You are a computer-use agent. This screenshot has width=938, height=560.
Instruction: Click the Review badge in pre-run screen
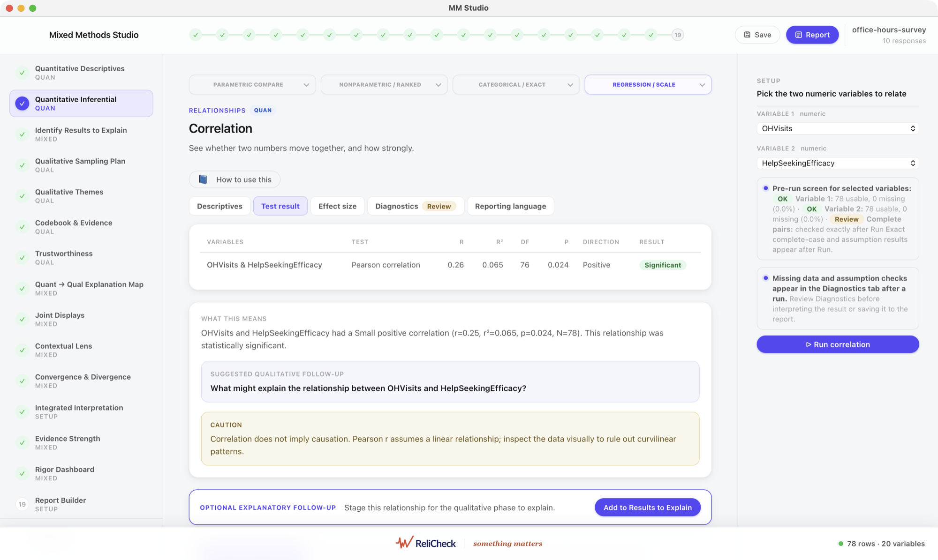tap(846, 219)
